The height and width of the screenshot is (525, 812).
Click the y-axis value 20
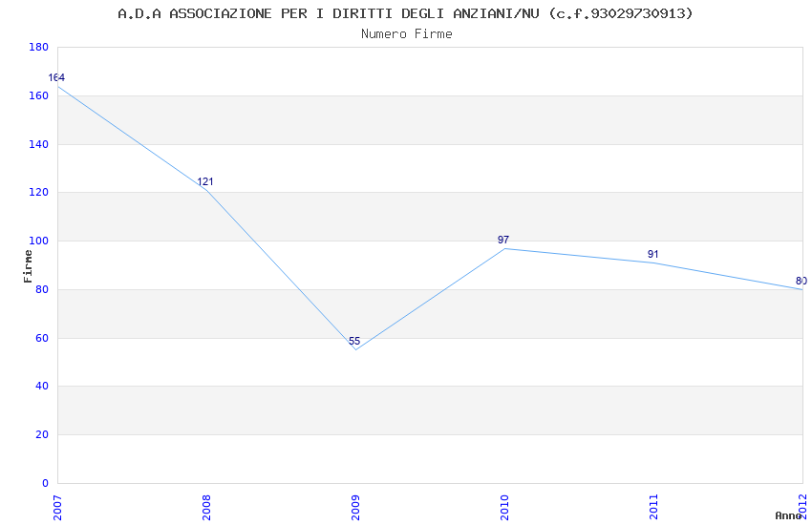click(x=42, y=434)
